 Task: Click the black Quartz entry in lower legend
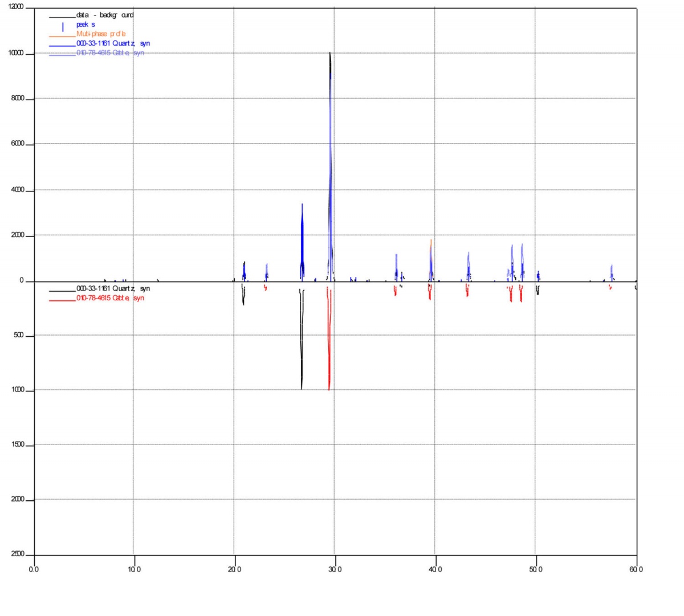click(x=113, y=289)
